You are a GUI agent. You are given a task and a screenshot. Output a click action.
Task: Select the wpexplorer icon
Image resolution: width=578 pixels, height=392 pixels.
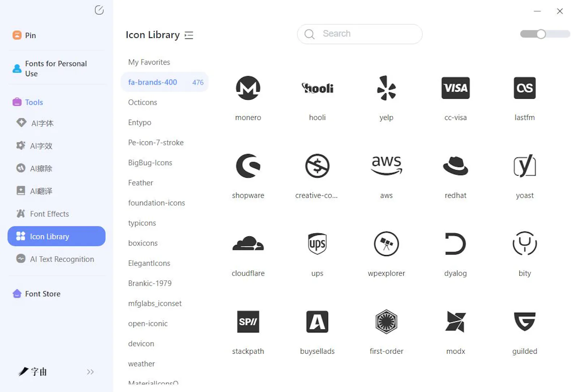coord(386,244)
